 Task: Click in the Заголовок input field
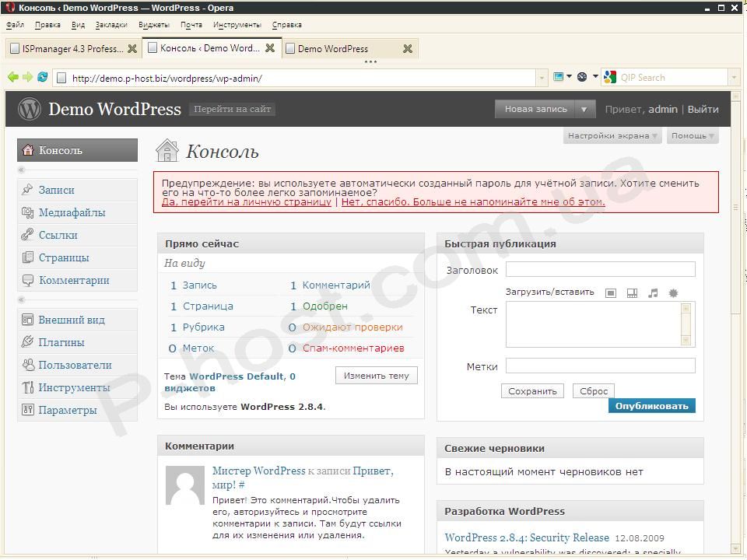[600, 269]
